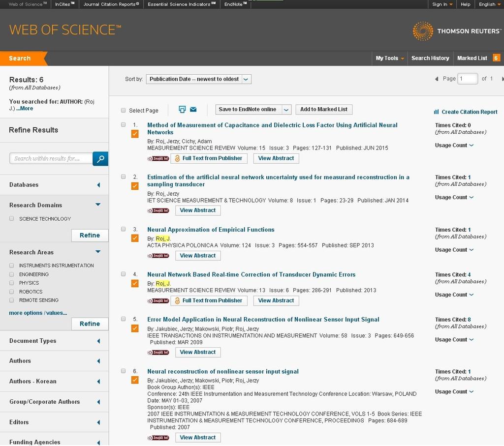Click the print icon next to Select Page

[182, 110]
